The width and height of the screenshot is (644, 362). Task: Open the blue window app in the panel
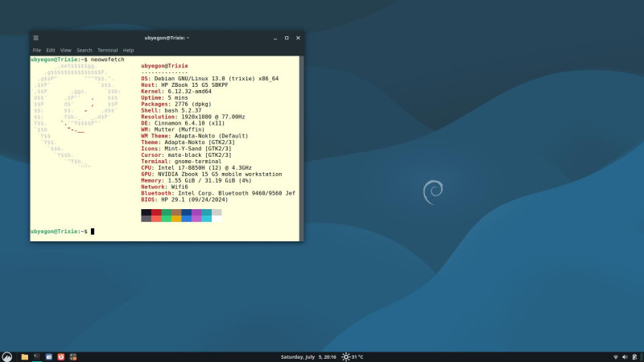point(49,357)
